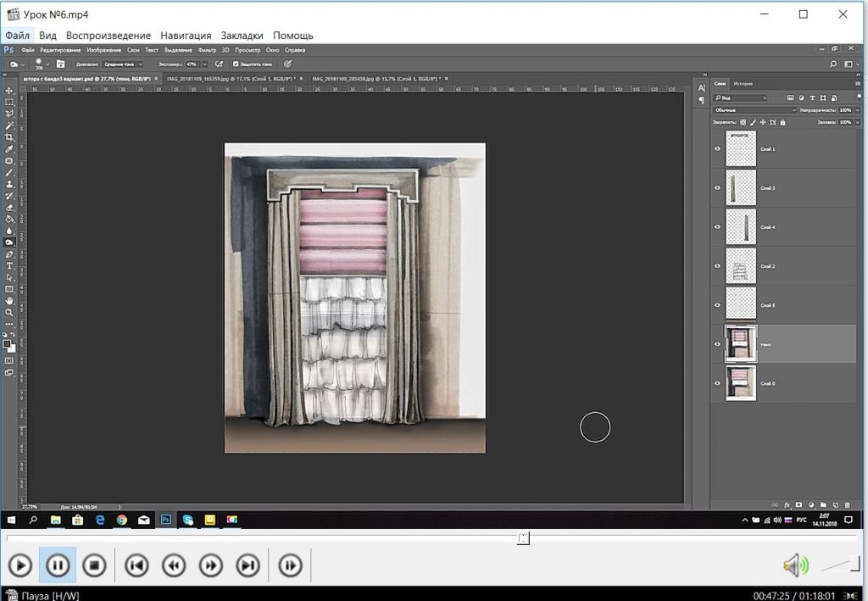868x601 pixels.
Task: Select the Move tool
Action: click(9, 91)
